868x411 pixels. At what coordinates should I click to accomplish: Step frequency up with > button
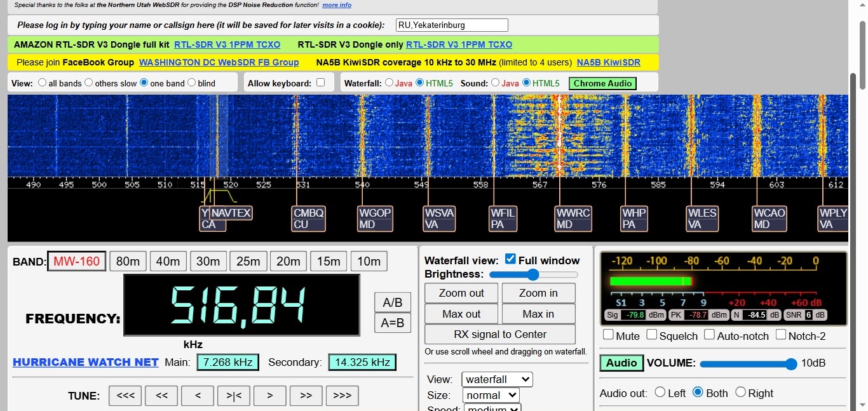[270, 395]
